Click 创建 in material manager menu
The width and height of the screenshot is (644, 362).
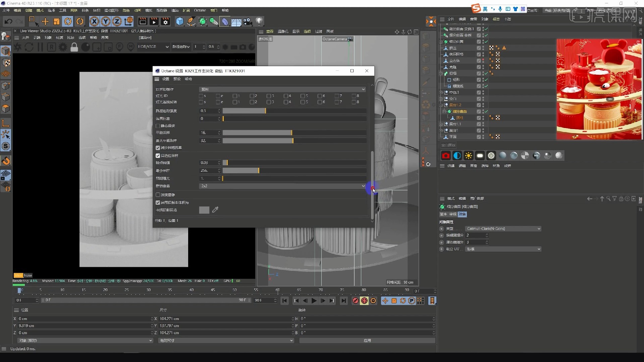(x=451, y=166)
